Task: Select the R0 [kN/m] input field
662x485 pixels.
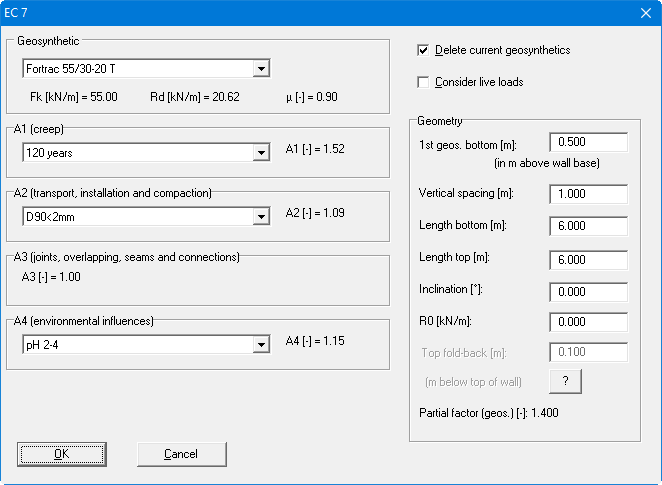Action: click(x=588, y=323)
